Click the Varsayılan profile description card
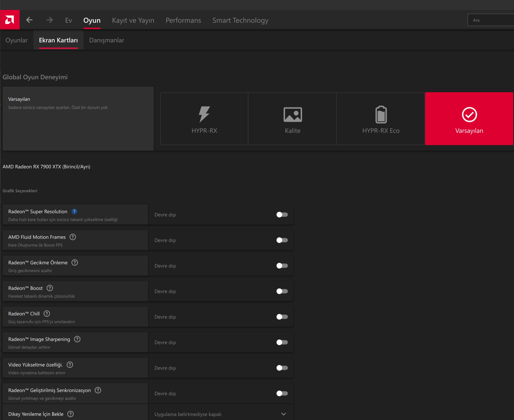 (x=78, y=118)
